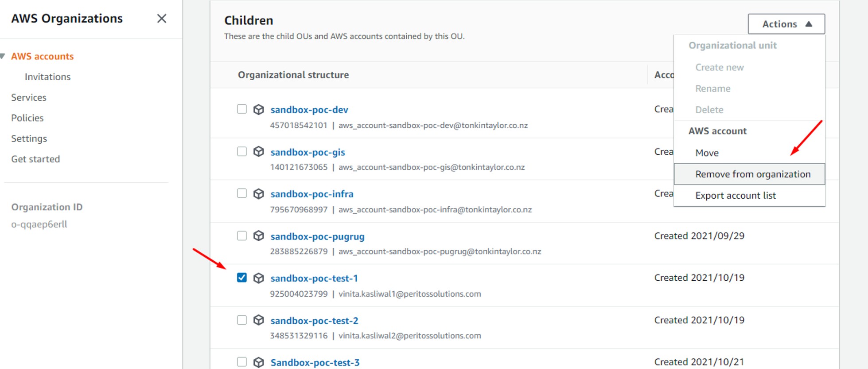Image resolution: width=868 pixels, height=369 pixels.
Task: Close the AWS Organizations side panel
Action: (x=162, y=19)
